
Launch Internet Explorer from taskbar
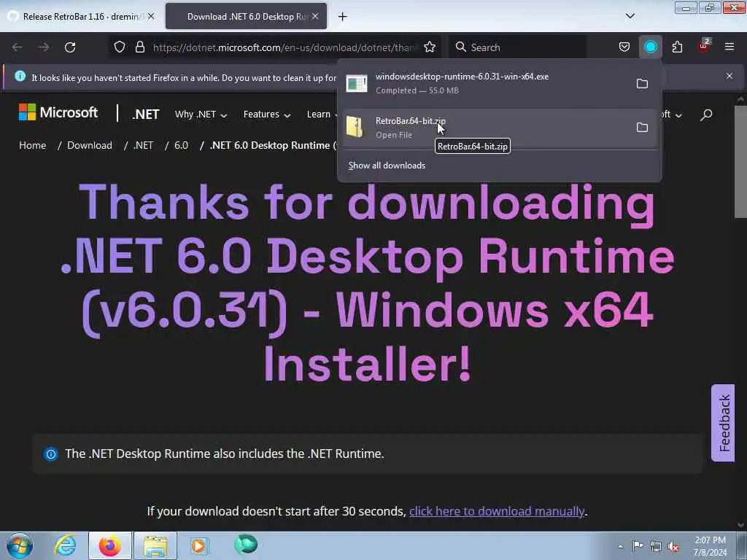tap(65, 545)
